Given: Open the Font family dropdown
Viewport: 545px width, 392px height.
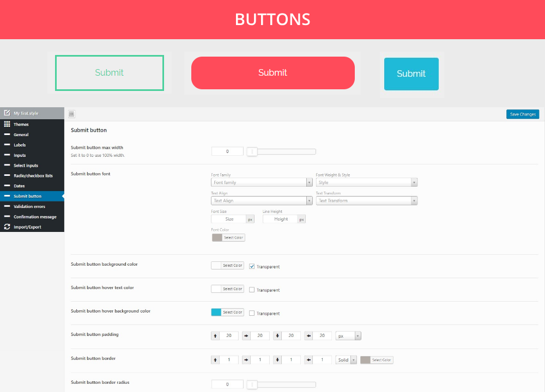Looking at the screenshot, I should coord(262,182).
